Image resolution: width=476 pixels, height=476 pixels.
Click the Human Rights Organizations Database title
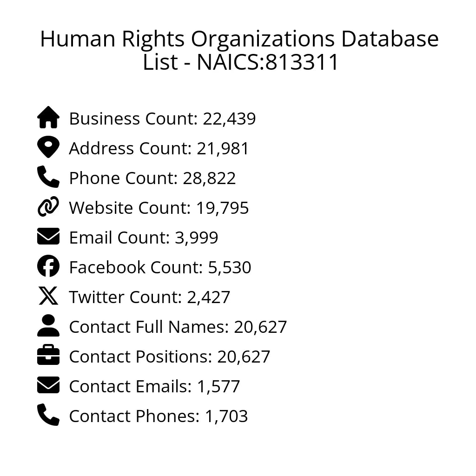click(239, 50)
